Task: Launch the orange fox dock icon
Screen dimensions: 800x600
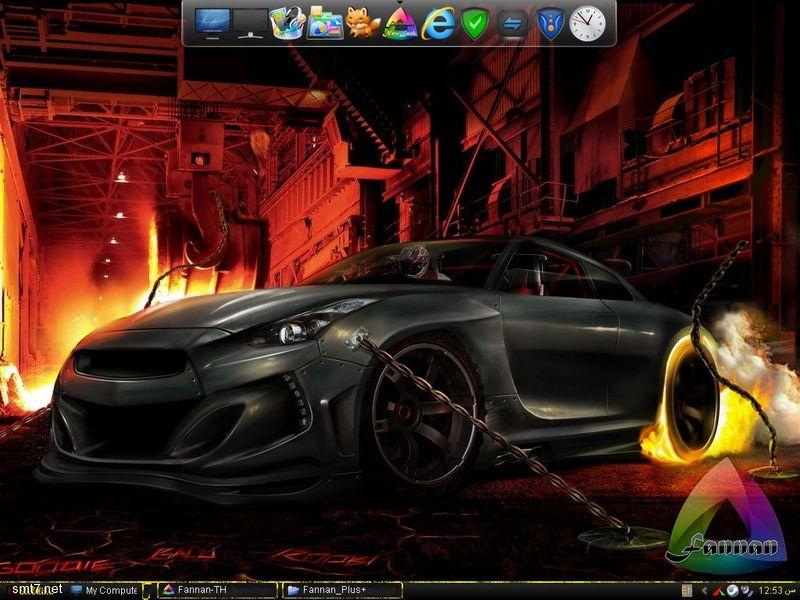Action: tap(362, 23)
